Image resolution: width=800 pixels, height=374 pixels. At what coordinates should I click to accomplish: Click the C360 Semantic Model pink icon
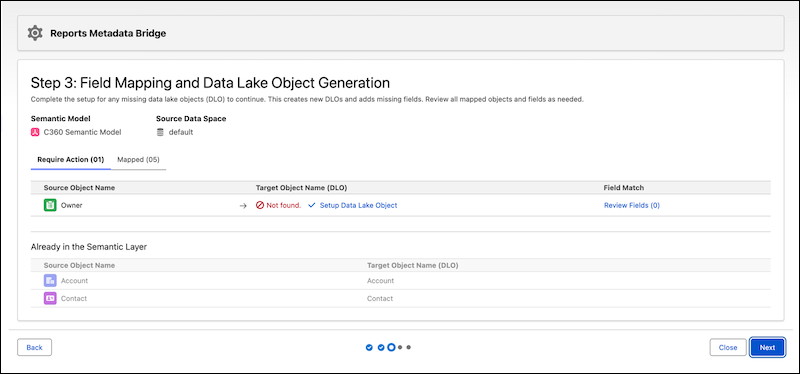(x=35, y=132)
